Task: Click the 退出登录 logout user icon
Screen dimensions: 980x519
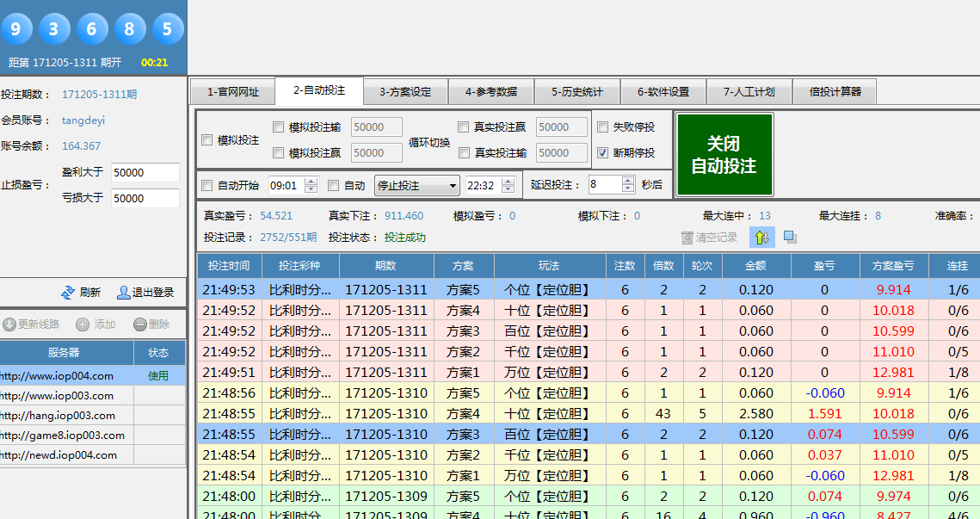Action: 123,293
